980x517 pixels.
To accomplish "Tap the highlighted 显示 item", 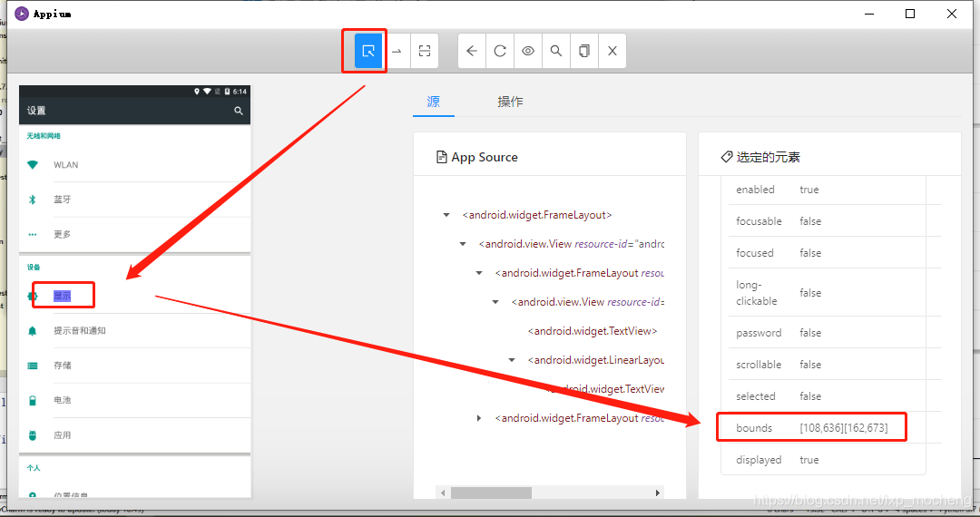I will coord(62,296).
